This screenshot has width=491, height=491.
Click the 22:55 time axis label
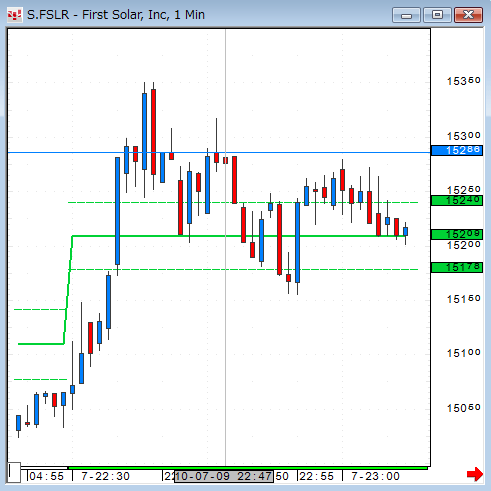[x=316, y=476]
